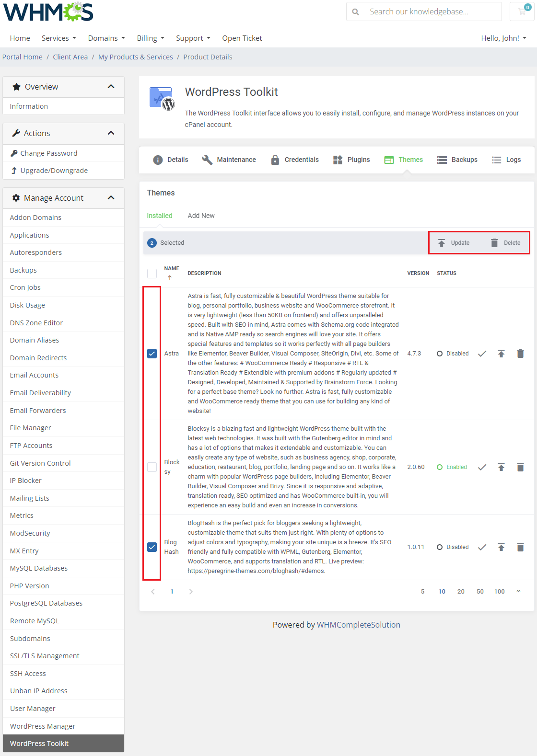Screen dimensions: 537x756
Task: Open the Services dropdown menu
Action: pos(58,38)
